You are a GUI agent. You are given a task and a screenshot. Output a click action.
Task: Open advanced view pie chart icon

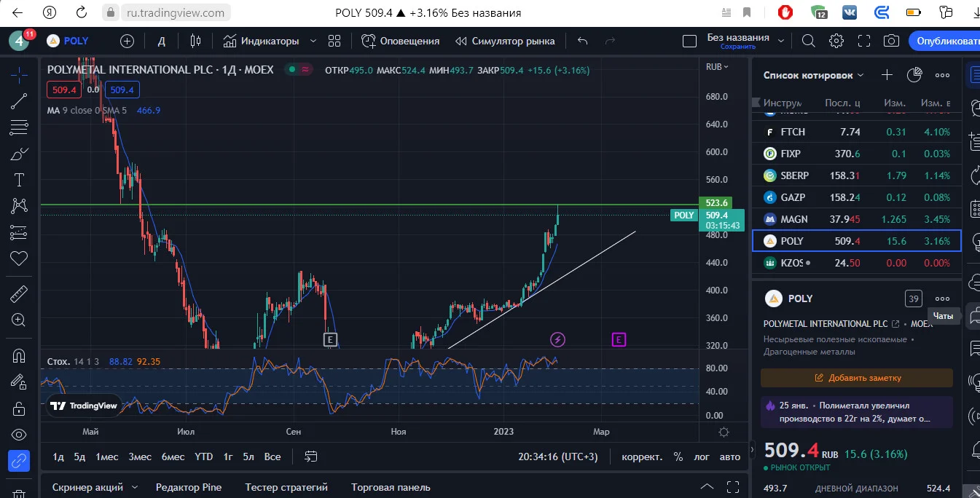coord(914,75)
